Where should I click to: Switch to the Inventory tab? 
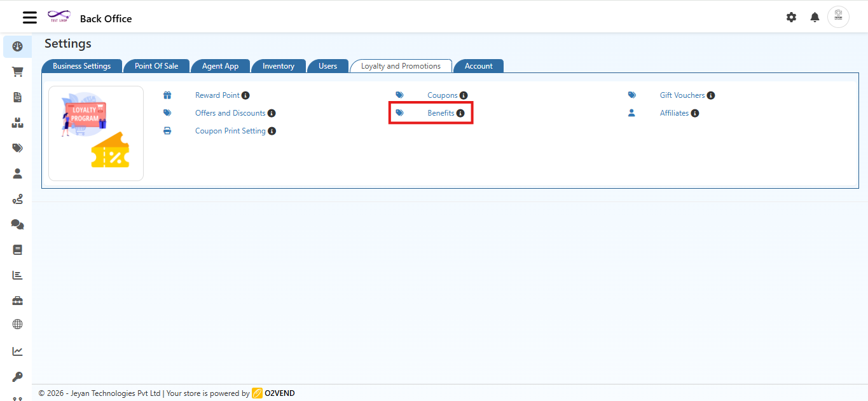click(279, 65)
